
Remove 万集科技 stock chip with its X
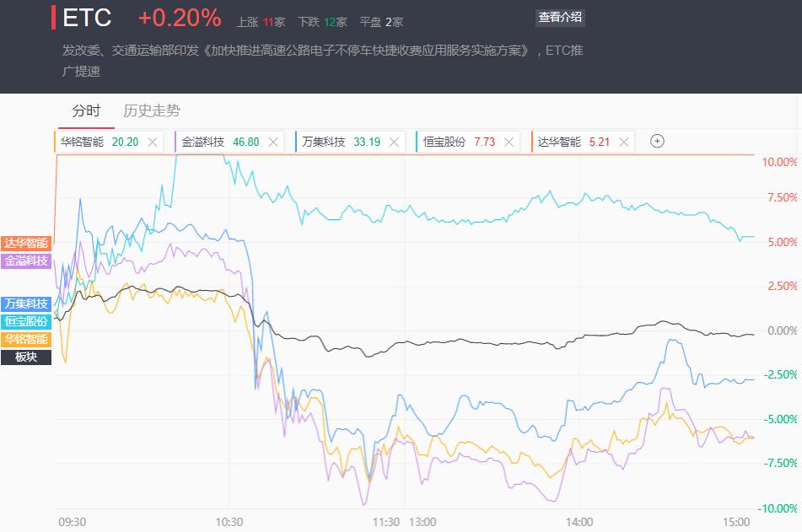[394, 142]
